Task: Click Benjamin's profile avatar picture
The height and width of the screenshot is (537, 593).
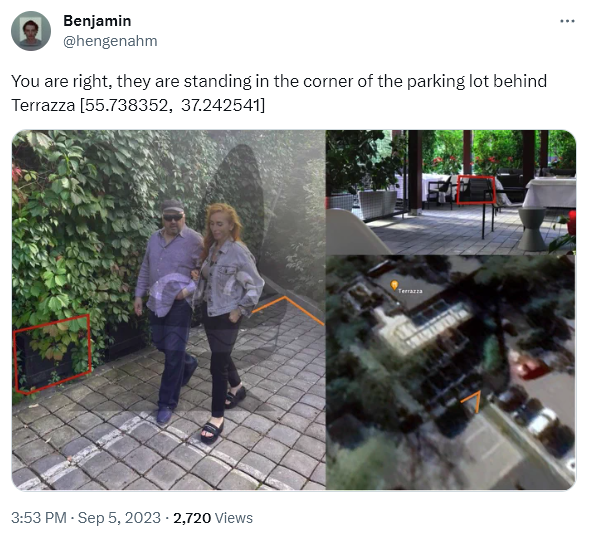Action: 31,31
